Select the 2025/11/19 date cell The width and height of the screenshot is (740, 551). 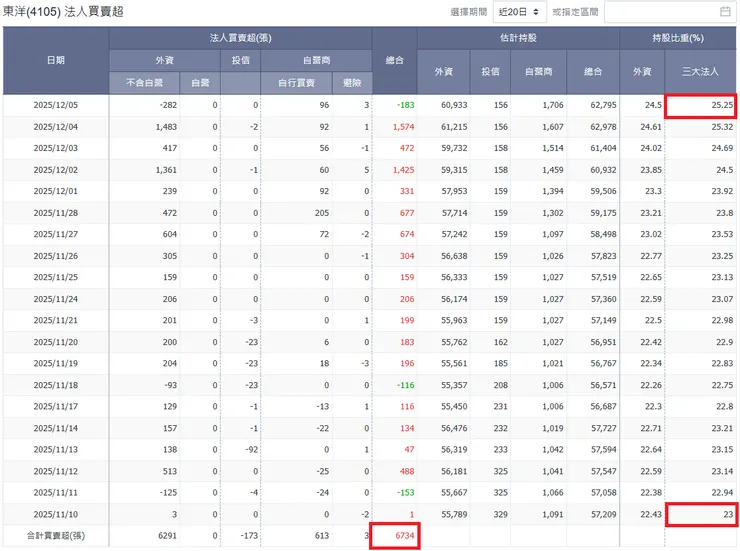tap(56, 363)
